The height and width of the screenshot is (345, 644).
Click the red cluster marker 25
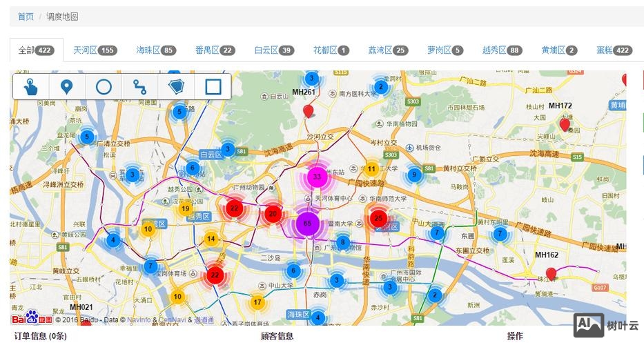click(x=379, y=218)
